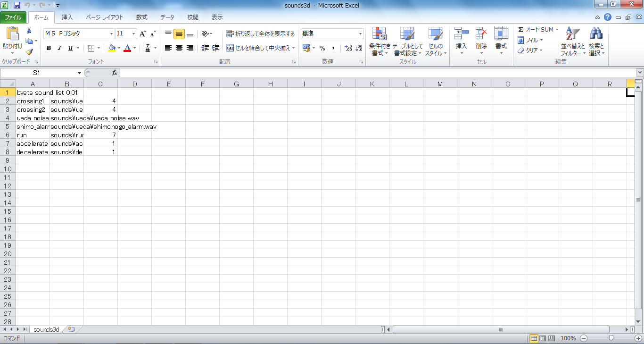Open Sort & Filter (並べ替えとフィルター)
The image size is (644, 344).
click(x=573, y=42)
